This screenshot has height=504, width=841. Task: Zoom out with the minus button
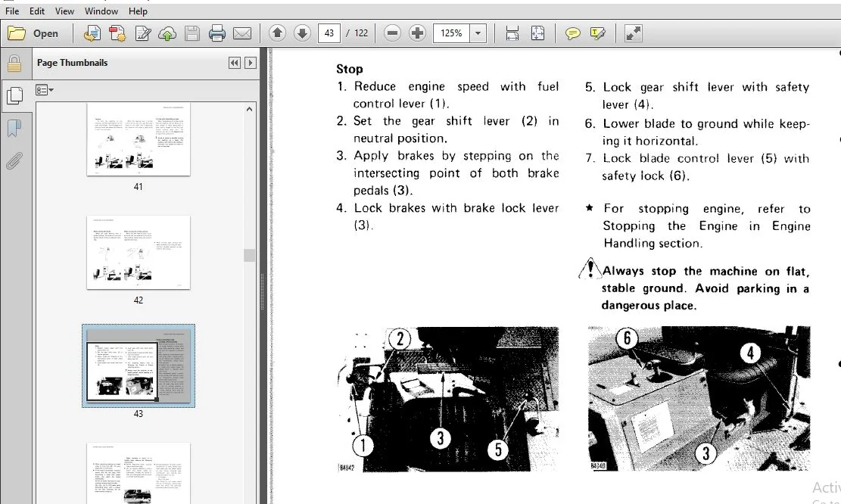click(393, 33)
